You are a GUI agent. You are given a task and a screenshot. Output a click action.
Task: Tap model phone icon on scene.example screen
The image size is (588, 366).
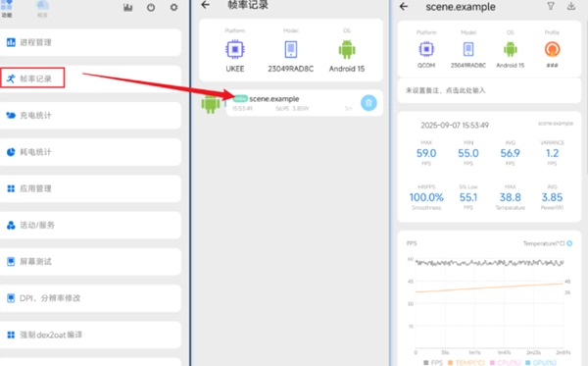(468, 49)
